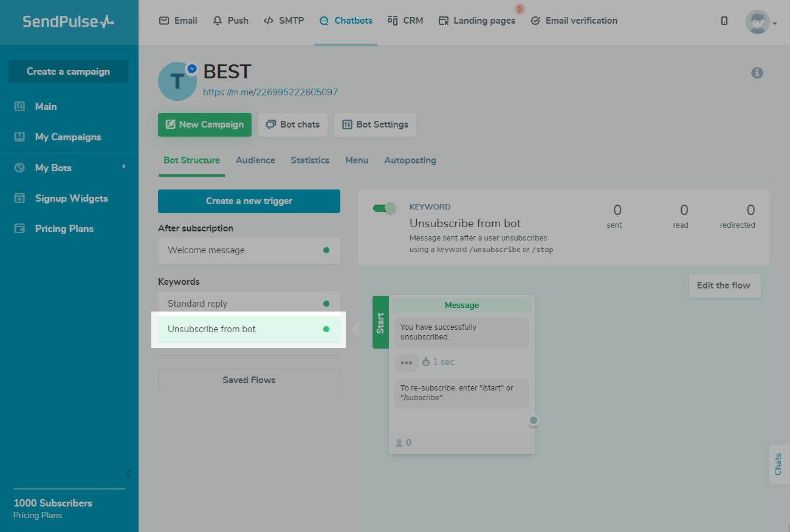Click the My Campaigns sidebar icon
The width and height of the screenshot is (790, 532).
tap(19, 137)
